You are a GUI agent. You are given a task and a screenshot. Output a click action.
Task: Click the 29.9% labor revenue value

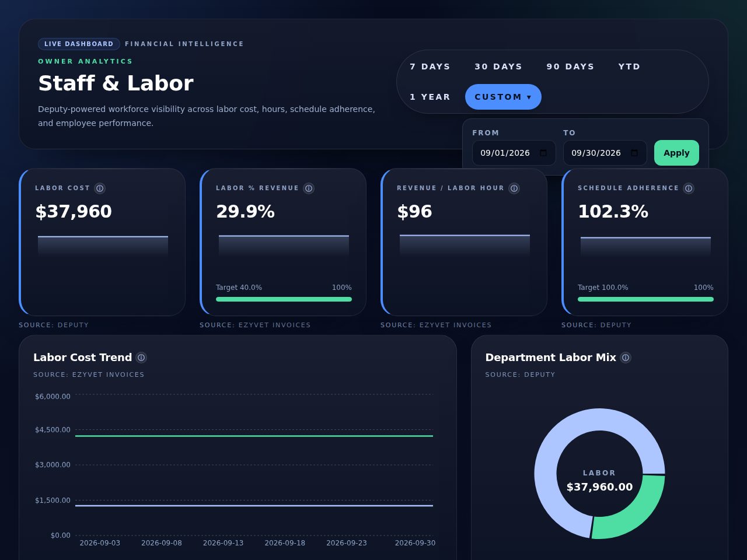point(245,211)
